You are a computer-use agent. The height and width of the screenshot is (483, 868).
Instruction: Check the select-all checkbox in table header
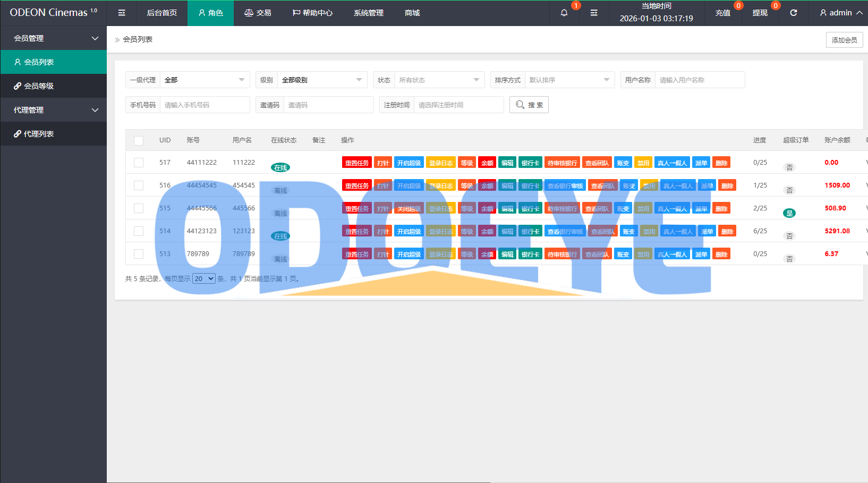139,140
